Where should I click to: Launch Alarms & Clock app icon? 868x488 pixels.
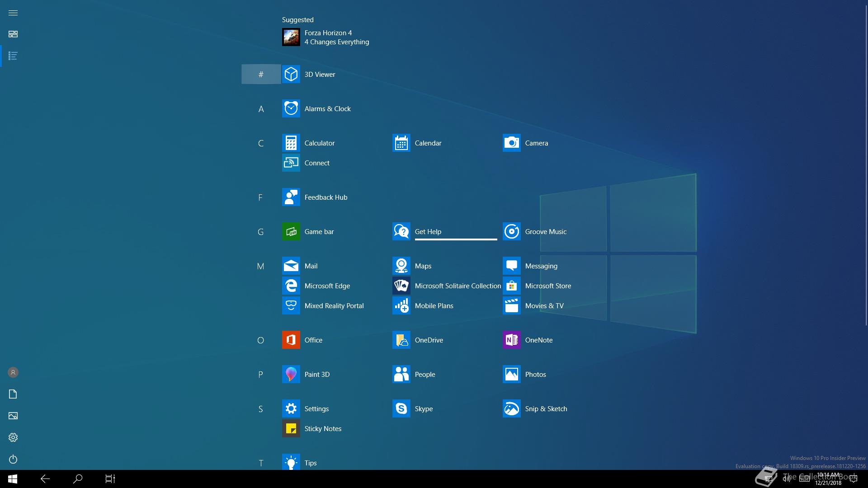pyautogui.click(x=291, y=108)
